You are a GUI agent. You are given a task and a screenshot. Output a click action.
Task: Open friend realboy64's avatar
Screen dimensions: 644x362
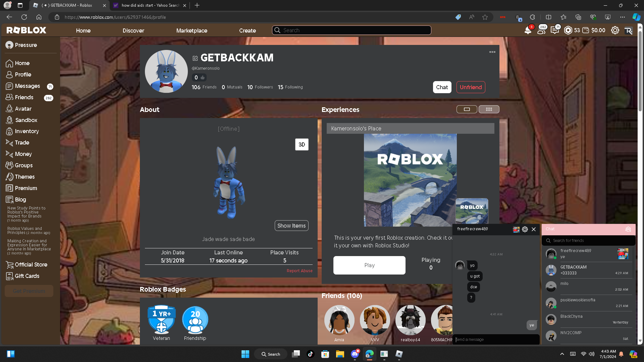pyautogui.click(x=410, y=320)
